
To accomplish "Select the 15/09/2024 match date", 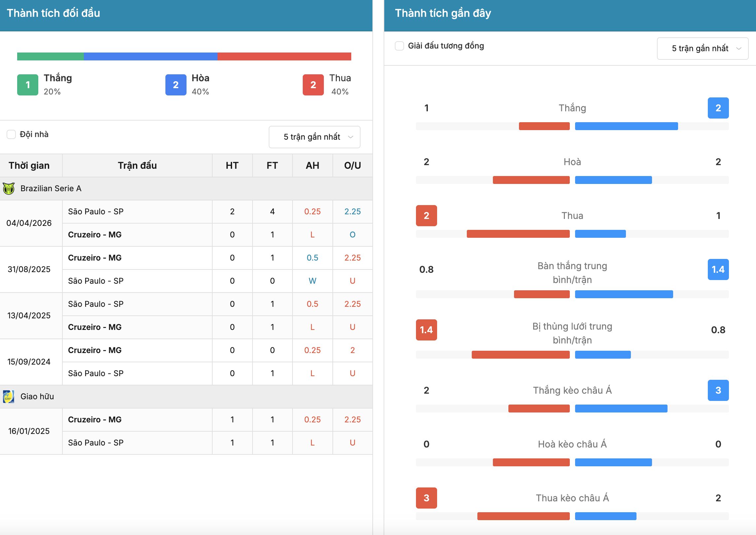I will 29,362.
